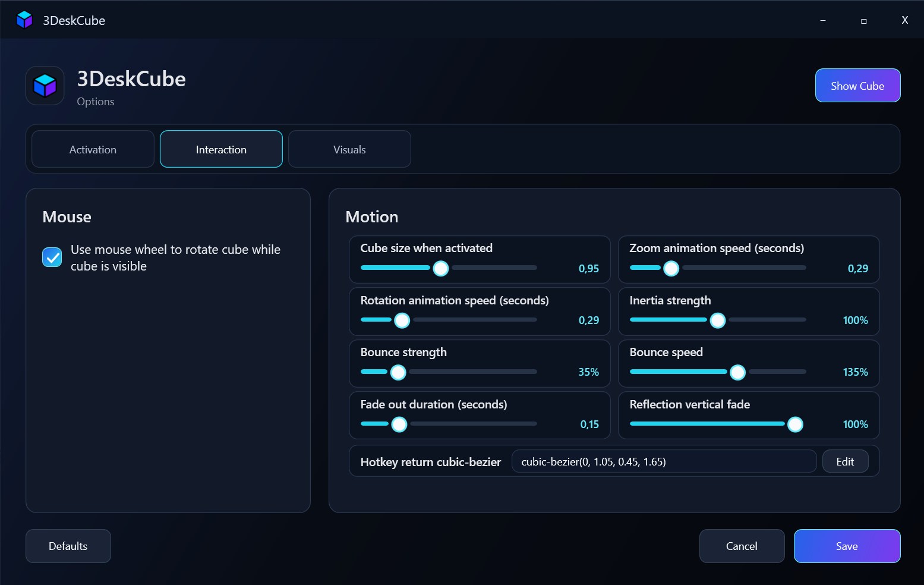Click the Fade out duration slider
This screenshot has width=924, height=585.
(x=449, y=424)
